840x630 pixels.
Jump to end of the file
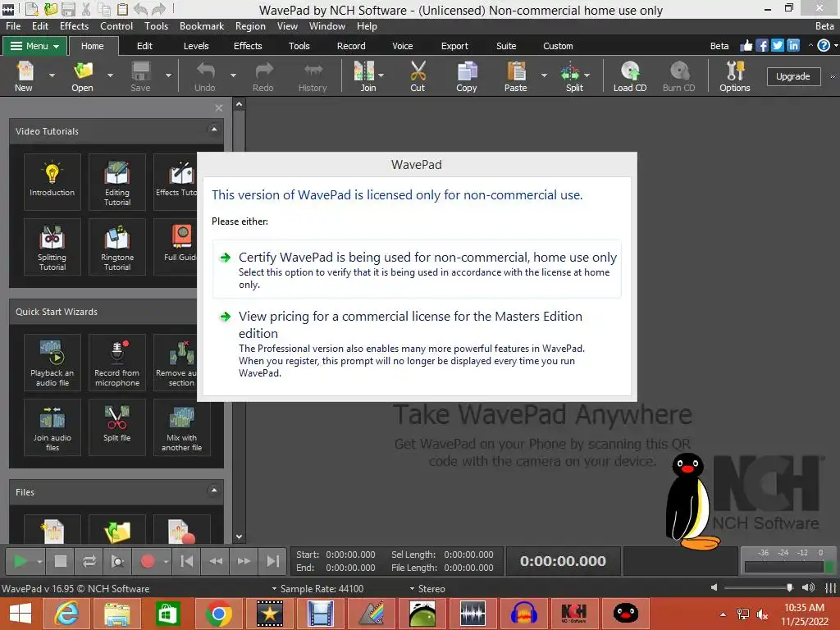272,561
